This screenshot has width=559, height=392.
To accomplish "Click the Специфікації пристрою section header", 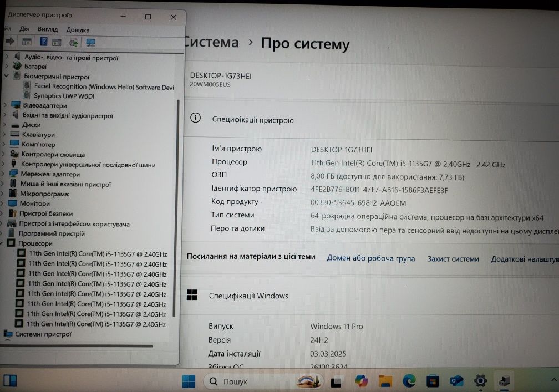I will point(253,120).
